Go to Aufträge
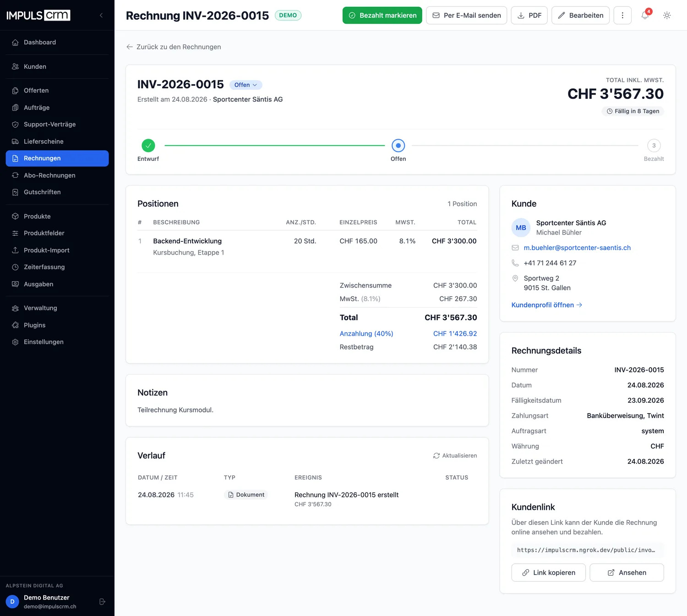The width and height of the screenshot is (687, 616). point(57,108)
